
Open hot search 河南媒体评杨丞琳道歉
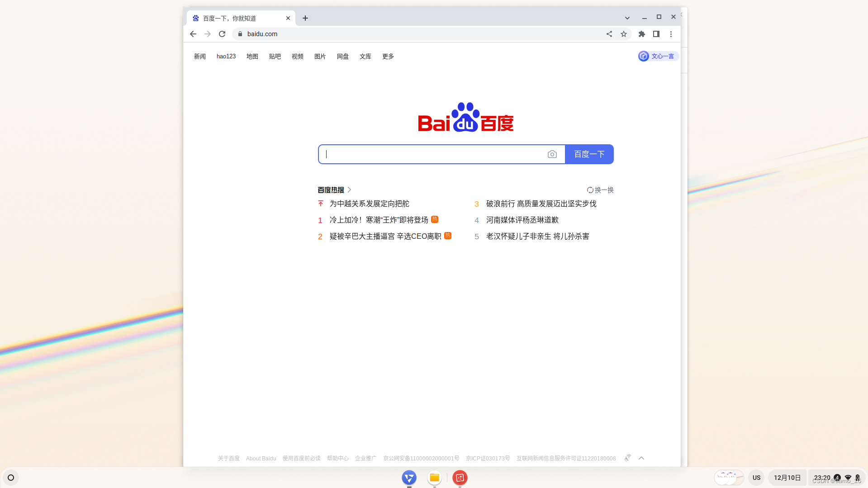(522, 220)
